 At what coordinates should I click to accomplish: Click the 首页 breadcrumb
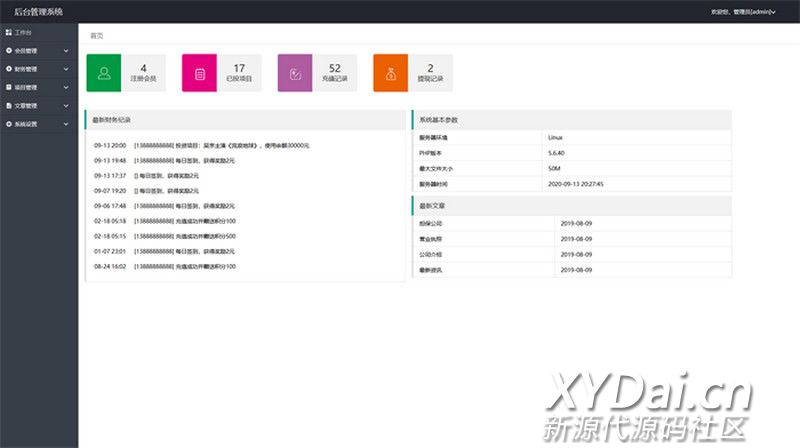(x=96, y=36)
